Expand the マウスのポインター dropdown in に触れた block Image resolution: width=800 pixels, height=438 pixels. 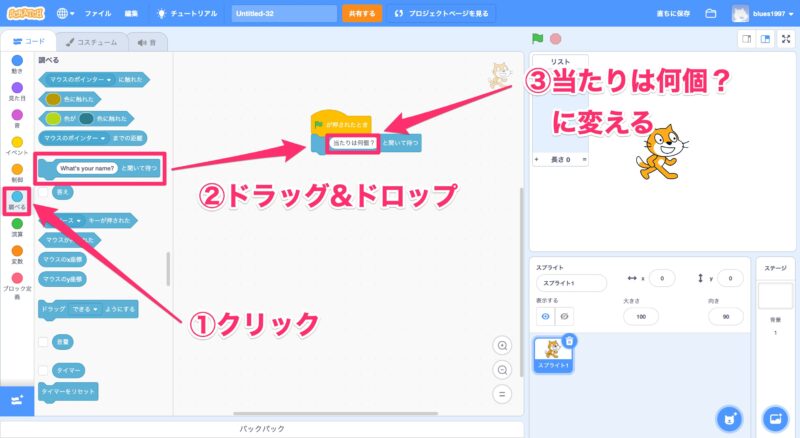click(111, 78)
